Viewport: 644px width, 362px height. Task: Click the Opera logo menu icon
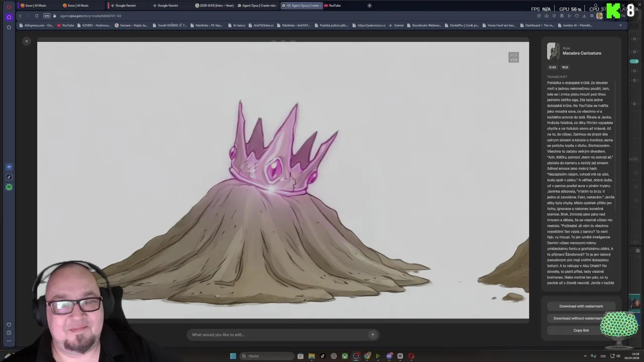pos(9,7)
